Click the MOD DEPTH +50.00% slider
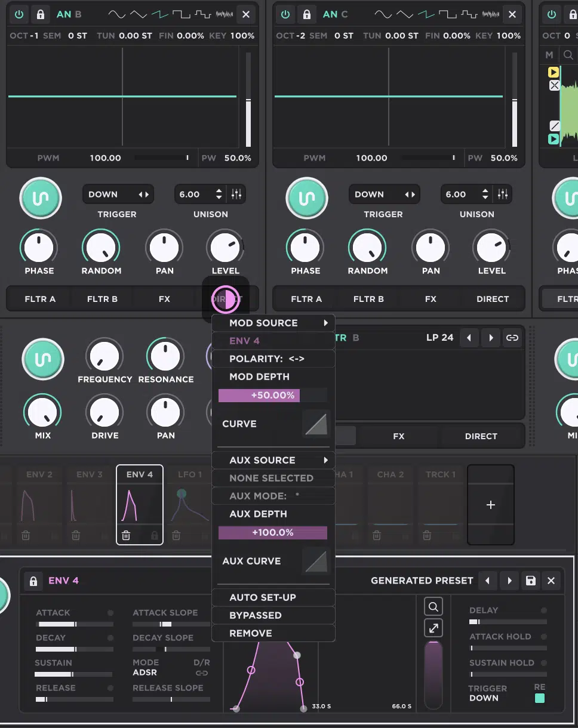This screenshot has width=578, height=728. click(x=259, y=395)
